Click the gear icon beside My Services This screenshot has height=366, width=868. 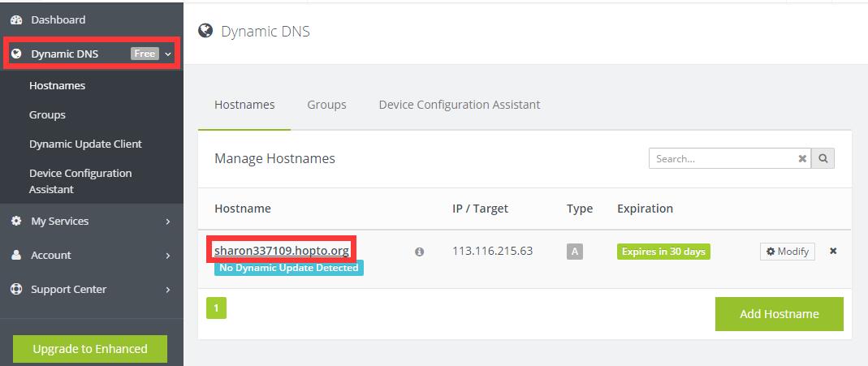(16, 222)
